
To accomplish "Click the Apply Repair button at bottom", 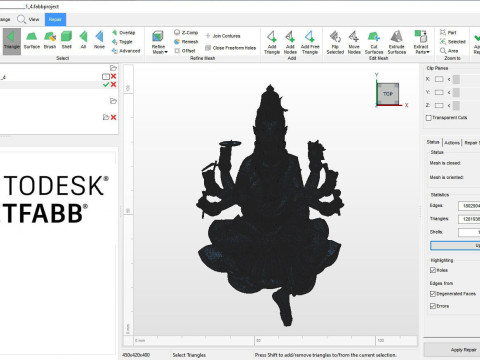I will tap(452, 350).
